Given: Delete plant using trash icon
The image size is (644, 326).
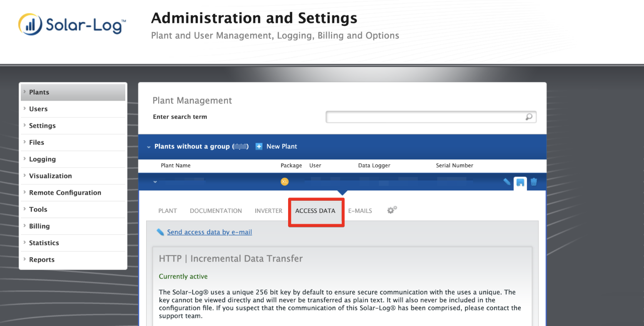Looking at the screenshot, I should [534, 182].
